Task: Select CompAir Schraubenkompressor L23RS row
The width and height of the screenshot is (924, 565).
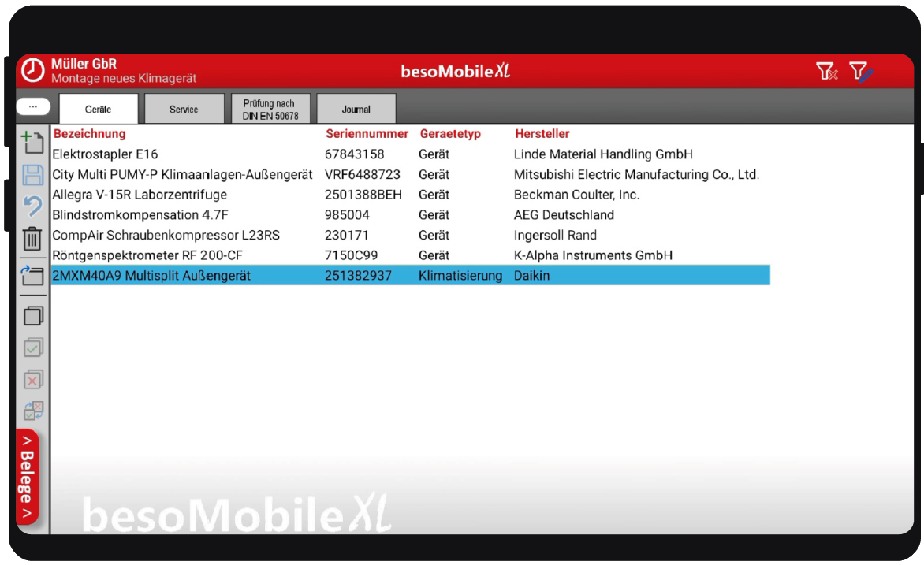Action: [410, 235]
